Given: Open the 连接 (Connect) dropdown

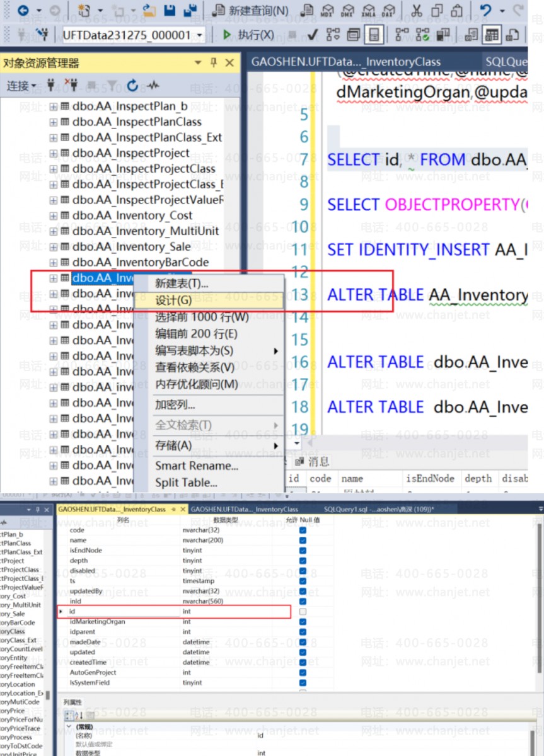Looking at the screenshot, I should coord(21,86).
